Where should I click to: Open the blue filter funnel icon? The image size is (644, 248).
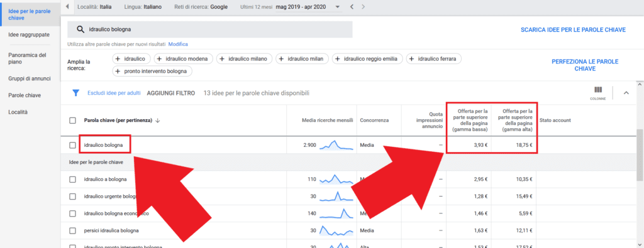(x=75, y=93)
